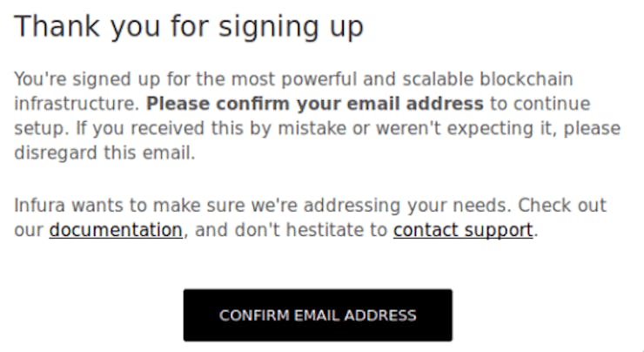The width and height of the screenshot is (644, 352).
Task: Click the "Thank you for signing up" heading
Action: (x=188, y=27)
